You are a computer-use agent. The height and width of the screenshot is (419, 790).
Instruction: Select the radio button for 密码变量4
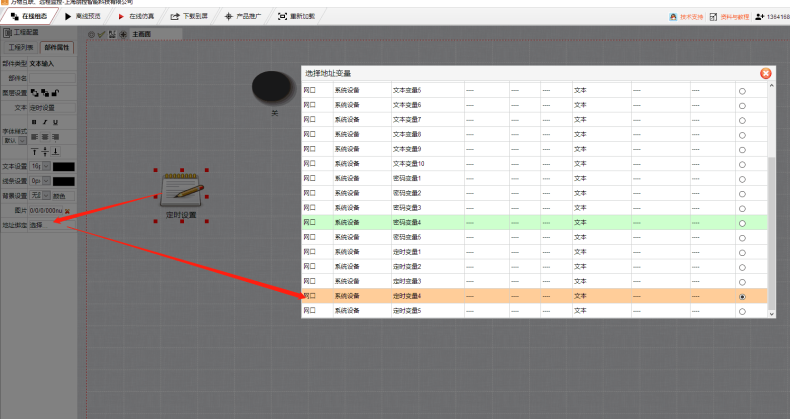(x=741, y=223)
